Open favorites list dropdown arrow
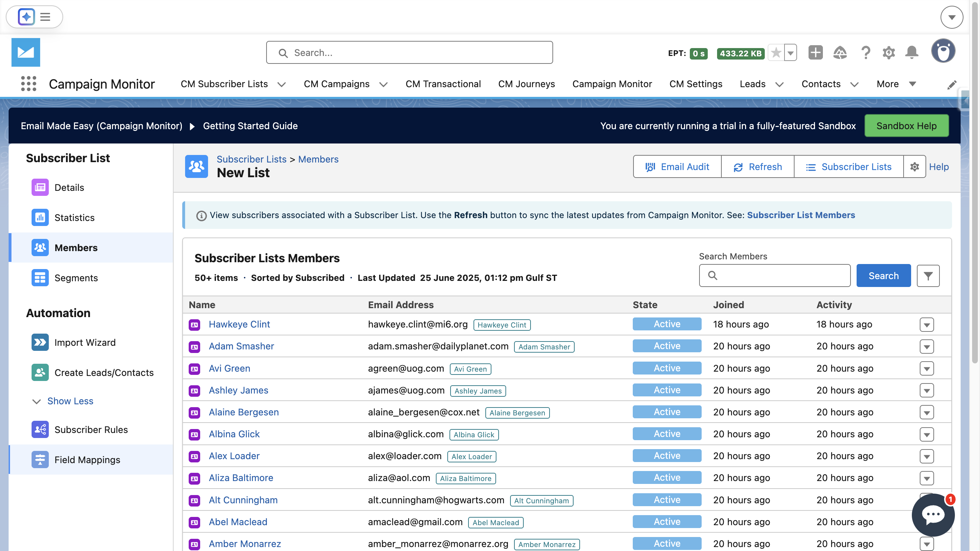Screen dimensions: 980x551 [791, 53]
